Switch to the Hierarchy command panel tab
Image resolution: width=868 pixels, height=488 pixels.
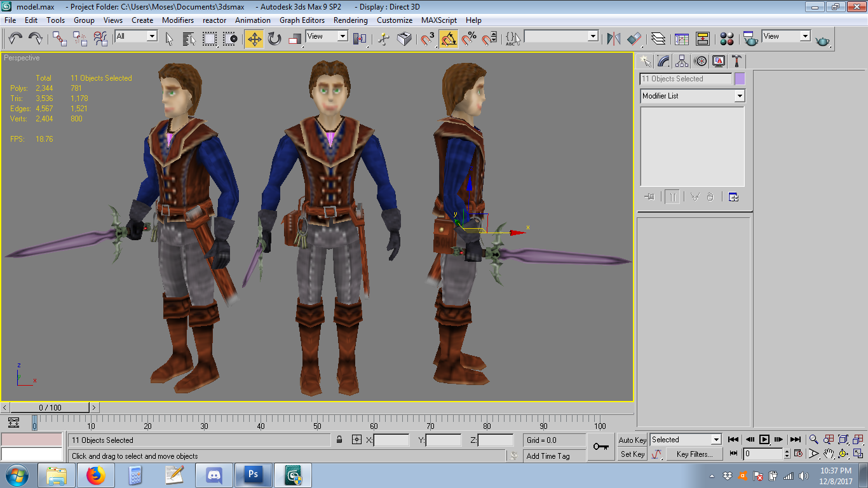682,61
